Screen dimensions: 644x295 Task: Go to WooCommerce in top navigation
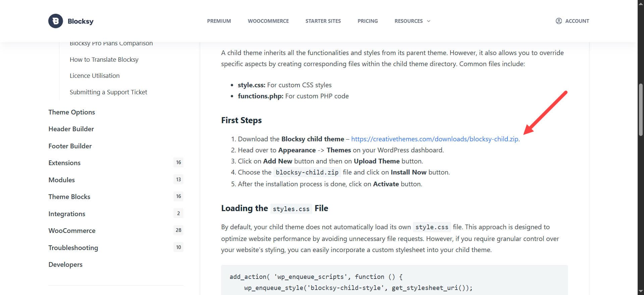click(268, 21)
